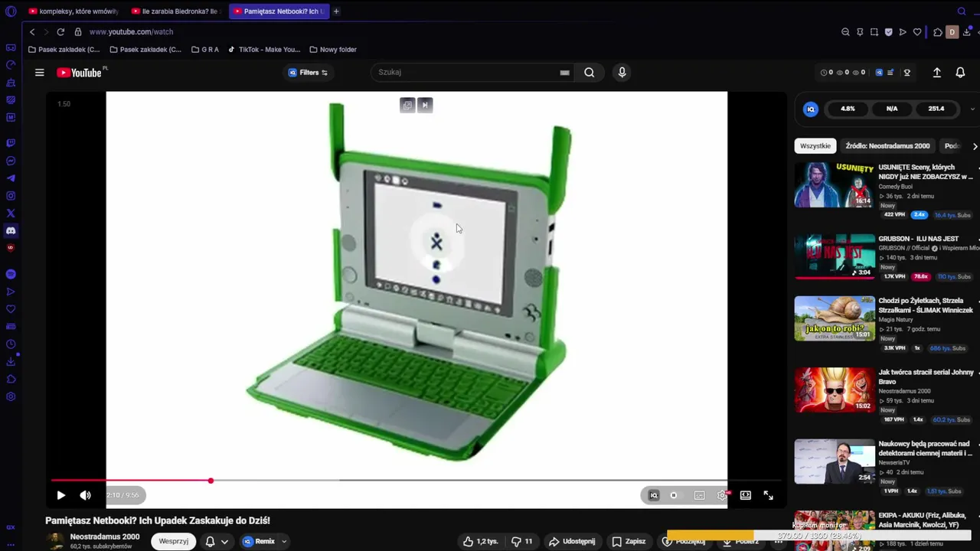This screenshot has width=980, height=551.
Task: Click the blue vidIQ round logo
Action: [811, 109]
